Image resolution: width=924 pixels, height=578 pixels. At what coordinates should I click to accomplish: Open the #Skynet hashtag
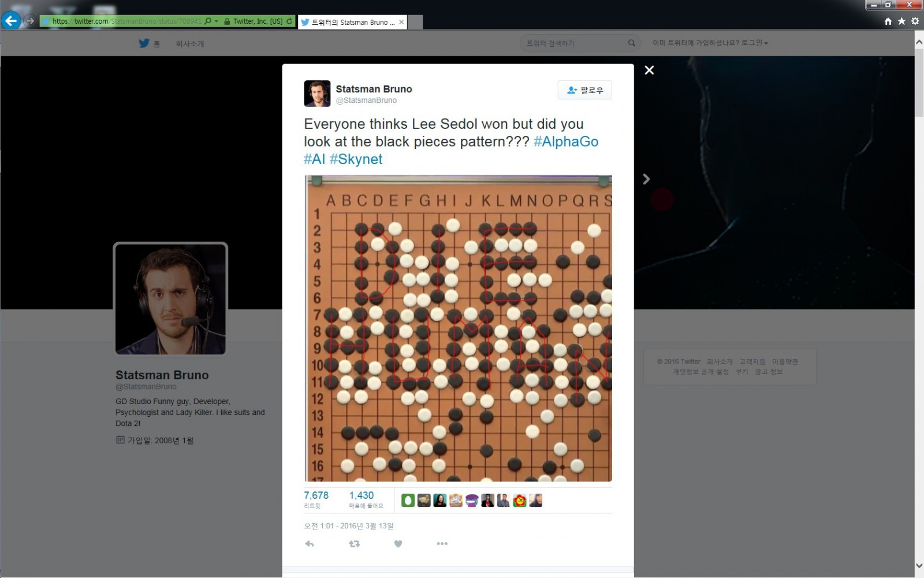click(356, 160)
